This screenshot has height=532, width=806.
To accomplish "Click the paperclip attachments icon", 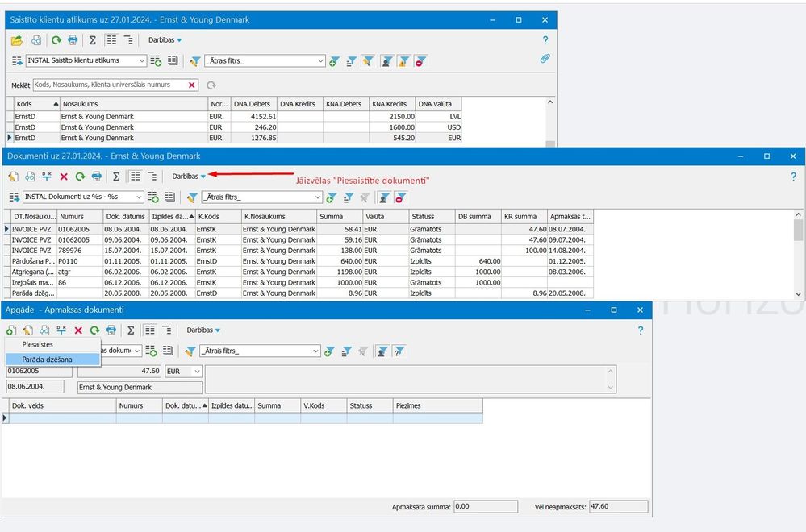I will click(x=545, y=58).
